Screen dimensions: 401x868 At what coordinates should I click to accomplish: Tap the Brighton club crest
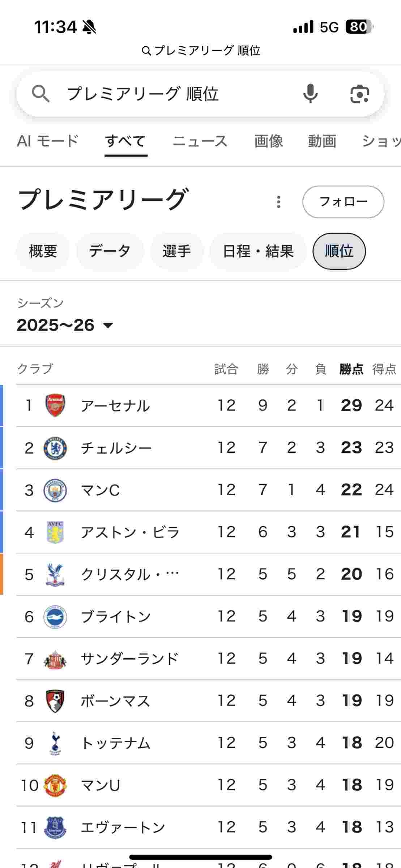click(x=55, y=617)
